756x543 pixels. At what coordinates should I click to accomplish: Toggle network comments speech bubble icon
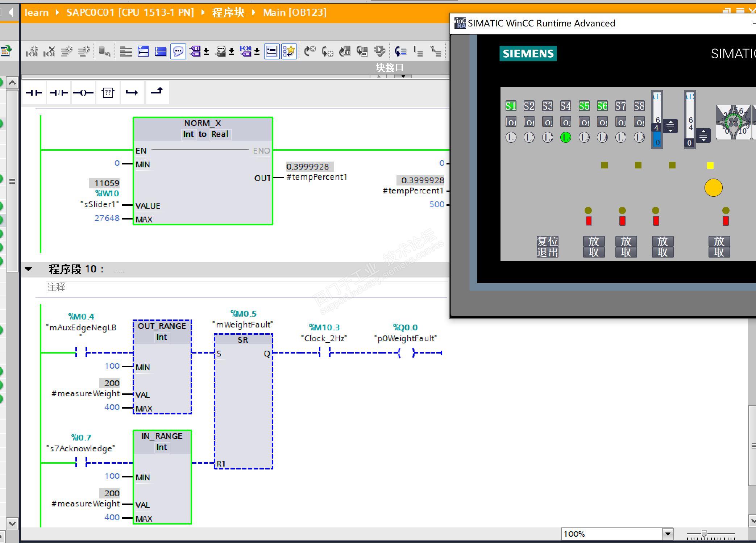tap(178, 51)
